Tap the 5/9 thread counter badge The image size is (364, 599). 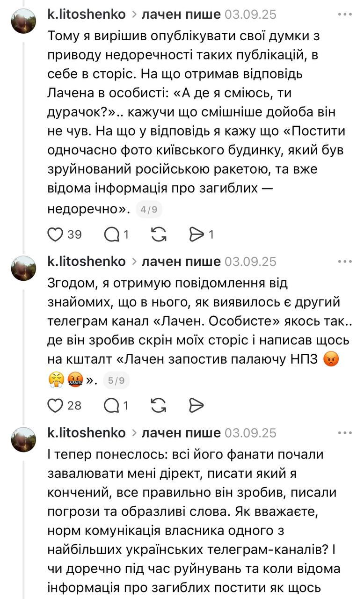pos(116,381)
